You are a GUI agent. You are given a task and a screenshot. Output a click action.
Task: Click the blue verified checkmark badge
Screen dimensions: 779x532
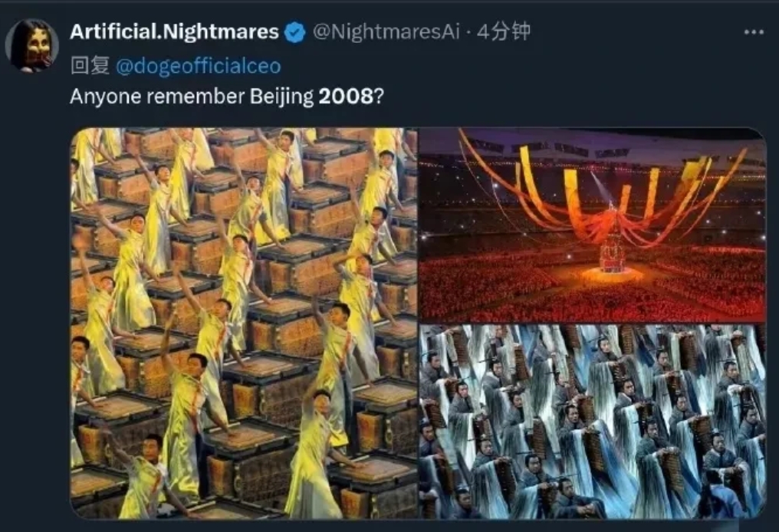point(294,33)
